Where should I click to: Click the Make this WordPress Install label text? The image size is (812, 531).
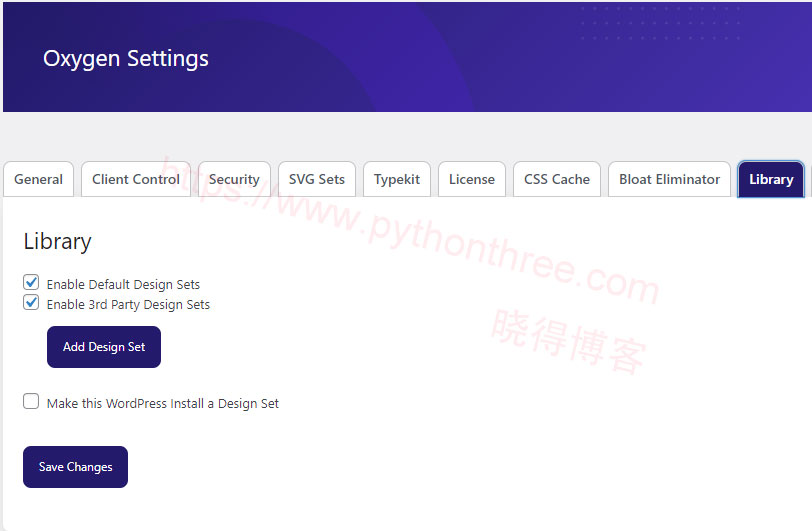pyautogui.click(x=163, y=404)
